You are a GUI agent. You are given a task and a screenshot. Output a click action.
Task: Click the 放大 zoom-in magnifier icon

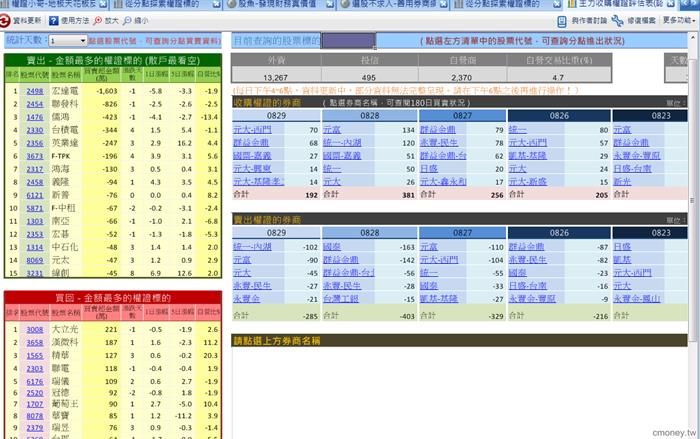(x=98, y=21)
